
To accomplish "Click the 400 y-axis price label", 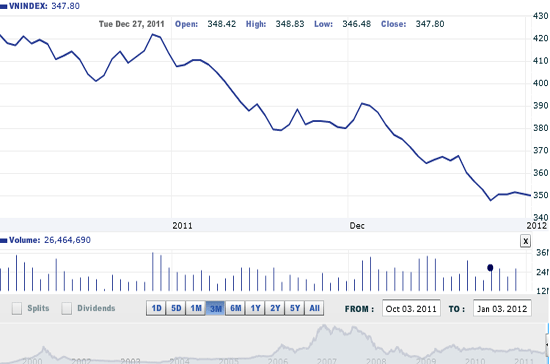I will (541, 83).
